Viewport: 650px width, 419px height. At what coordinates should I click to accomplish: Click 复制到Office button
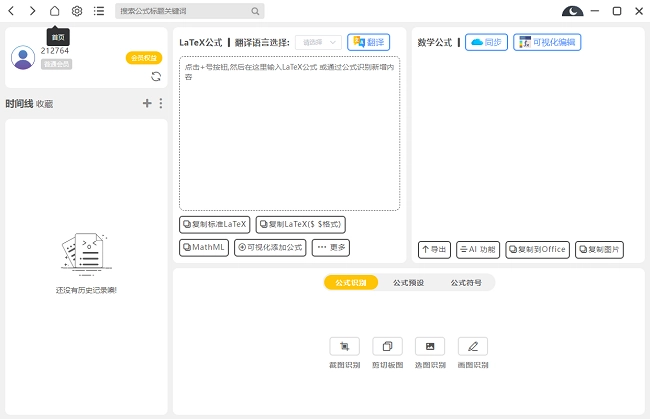tap(537, 250)
